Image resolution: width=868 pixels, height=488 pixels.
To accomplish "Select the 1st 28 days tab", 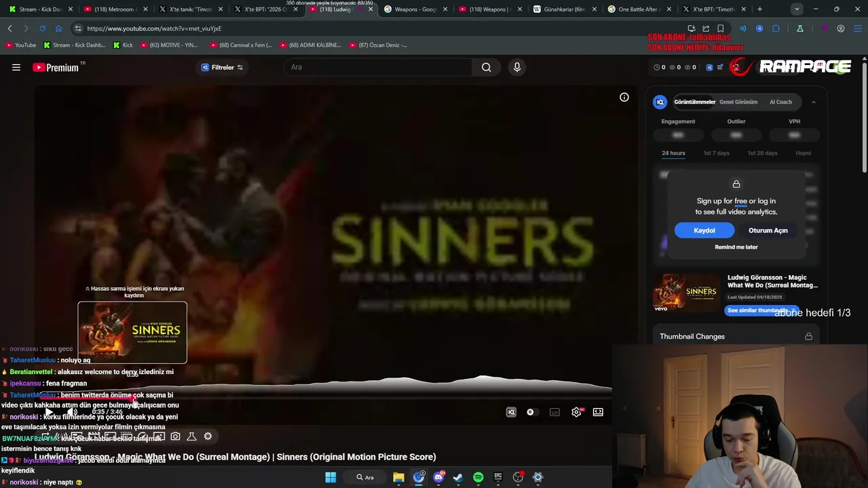I will [x=762, y=153].
